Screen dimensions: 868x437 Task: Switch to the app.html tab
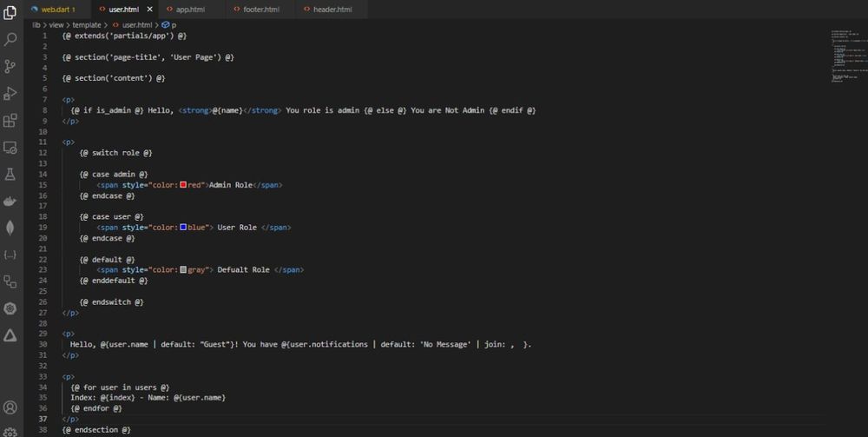[190, 10]
